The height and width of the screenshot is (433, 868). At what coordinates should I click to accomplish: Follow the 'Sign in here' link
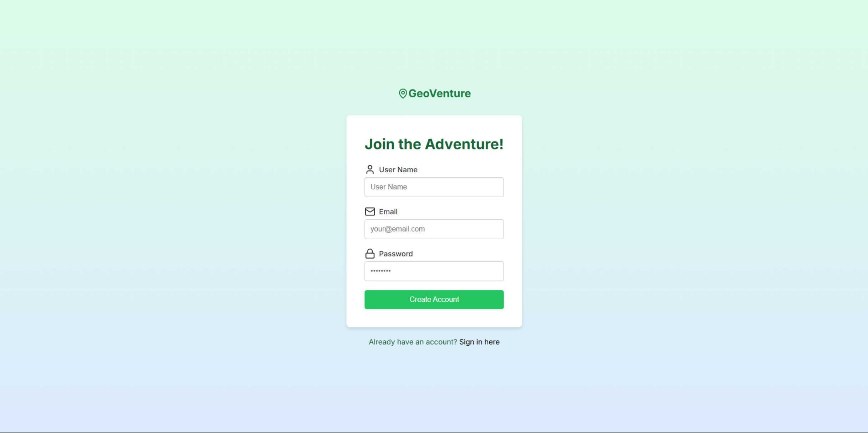point(479,342)
